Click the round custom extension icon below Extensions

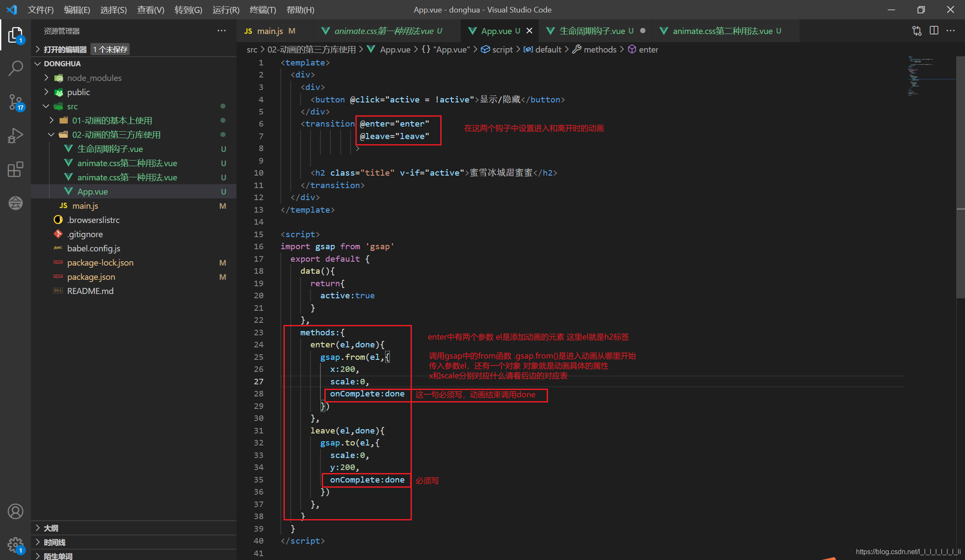pos(16,203)
